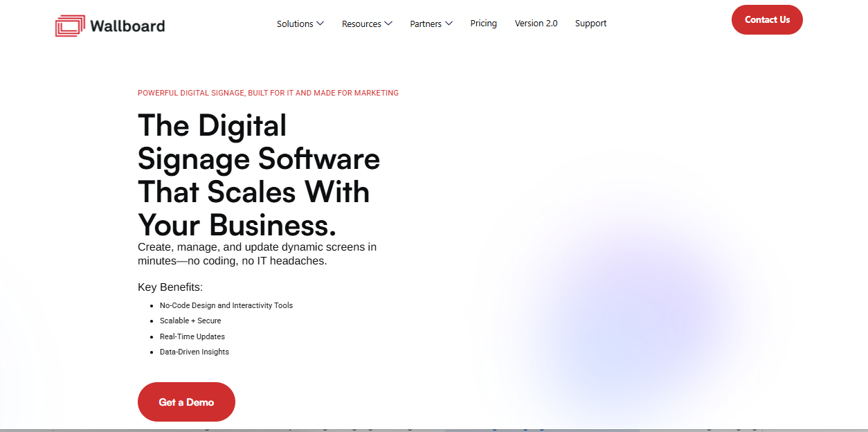Image resolution: width=868 pixels, height=432 pixels.
Task: Select the red tagline 'Powerful Digital Signage' text
Action: [x=268, y=93]
